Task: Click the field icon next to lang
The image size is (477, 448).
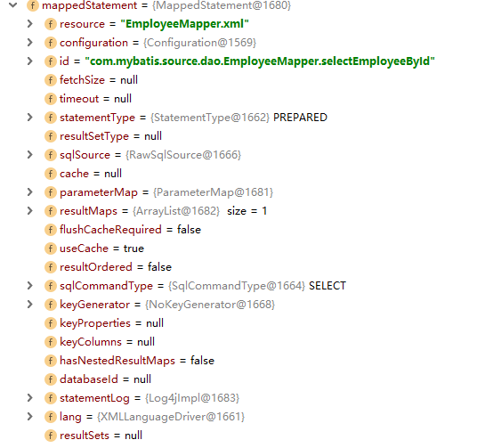Action: [51, 417]
